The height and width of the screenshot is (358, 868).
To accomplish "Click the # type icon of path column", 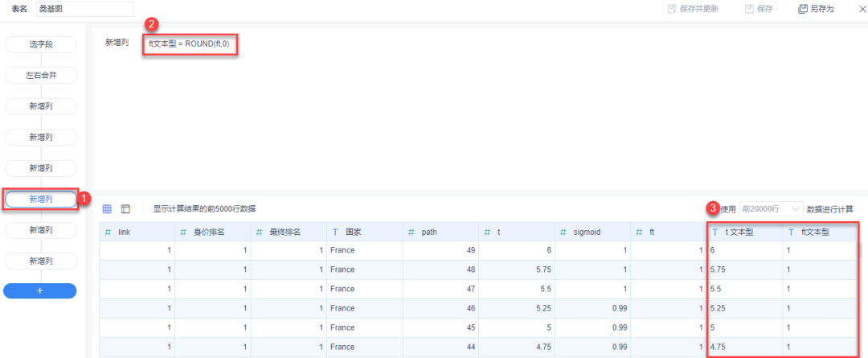I will click(x=411, y=232).
